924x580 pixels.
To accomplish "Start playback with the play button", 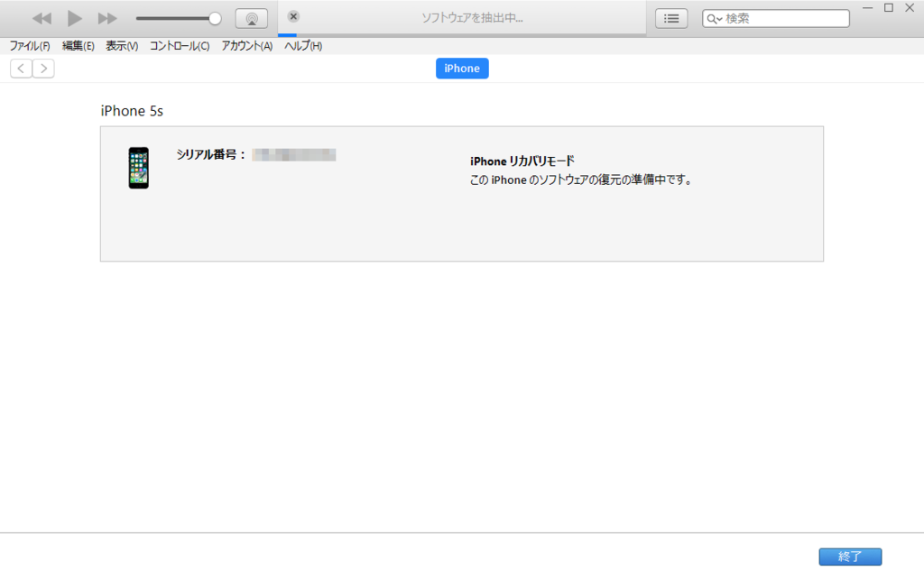I will click(x=74, y=18).
